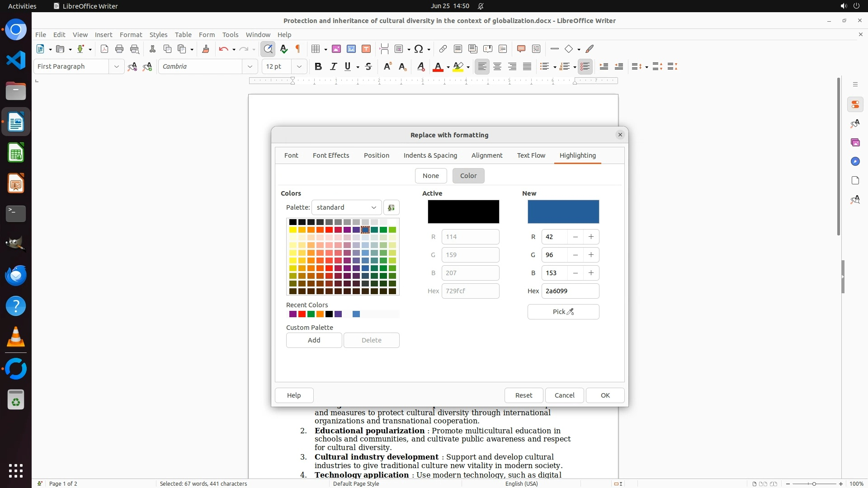Expand the Cambria font name dropdown

[250, 66]
